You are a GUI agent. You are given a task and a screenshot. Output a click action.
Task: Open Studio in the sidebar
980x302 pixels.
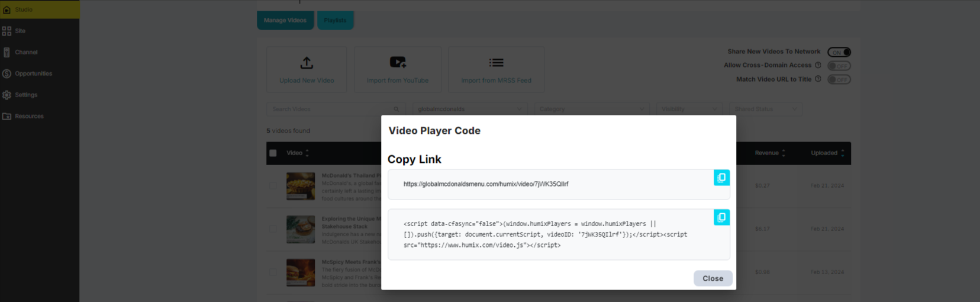point(24,9)
